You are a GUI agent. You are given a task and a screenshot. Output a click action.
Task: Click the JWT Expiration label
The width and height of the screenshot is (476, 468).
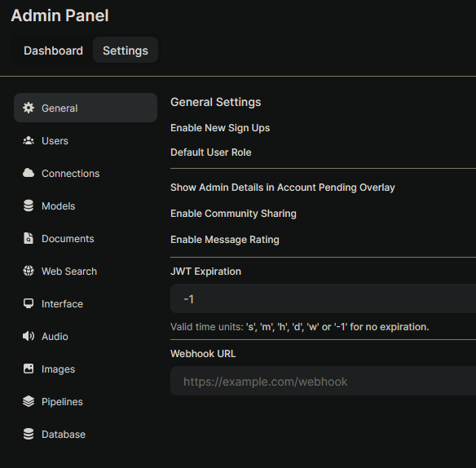tap(205, 272)
